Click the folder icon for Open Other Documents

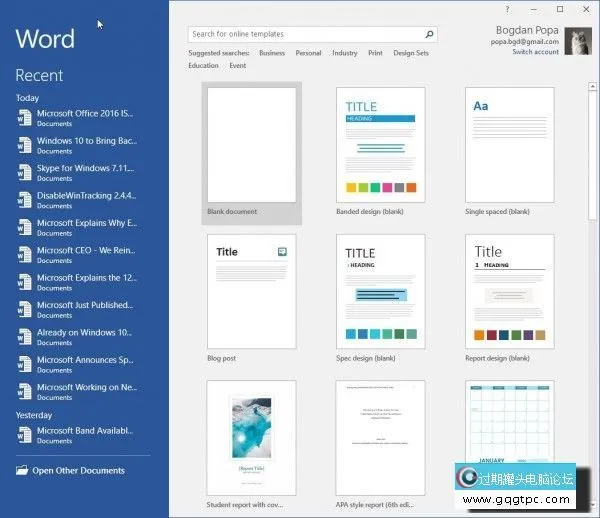click(22, 470)
